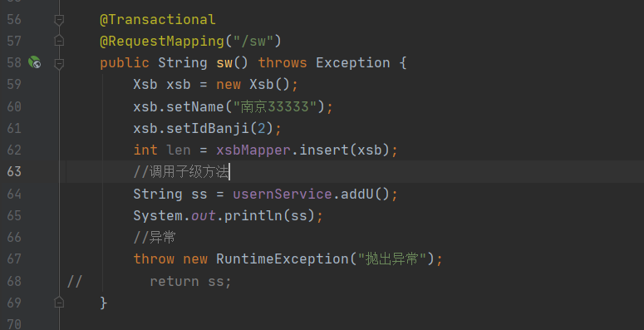Click line number 62 in the gutter

(14, 150)
